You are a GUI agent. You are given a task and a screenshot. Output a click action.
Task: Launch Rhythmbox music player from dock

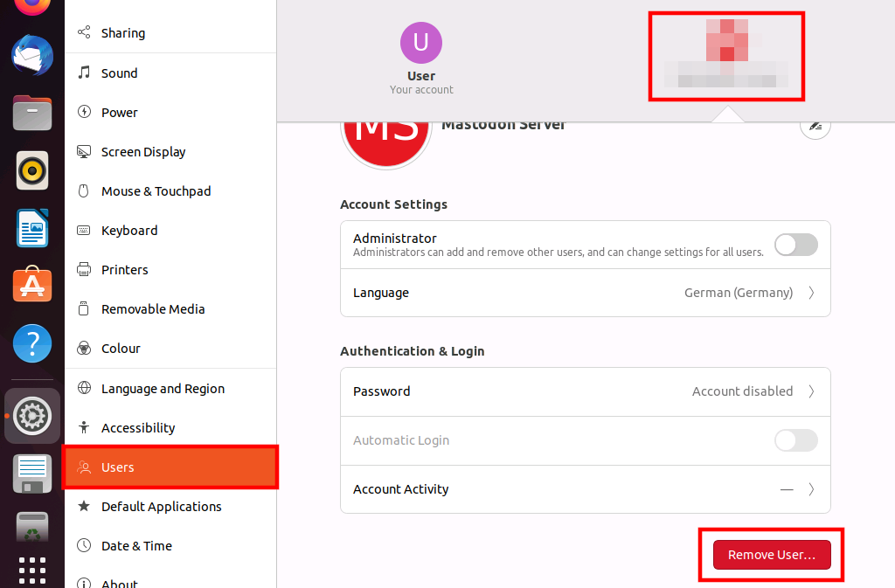(32, 170)
